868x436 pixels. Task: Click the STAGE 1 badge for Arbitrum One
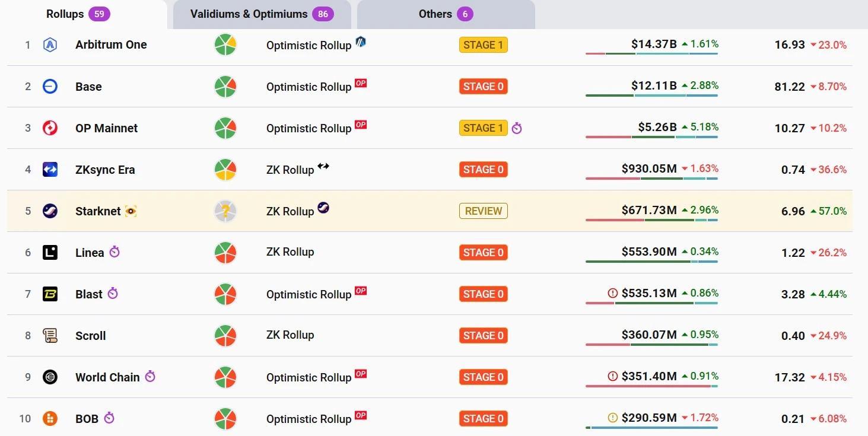pos(483,45)
